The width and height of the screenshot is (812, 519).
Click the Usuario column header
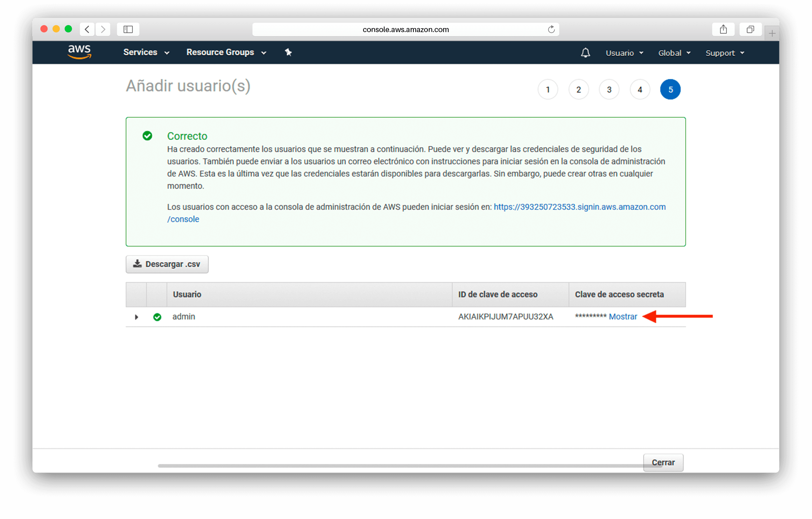click(x=309, y=295)
